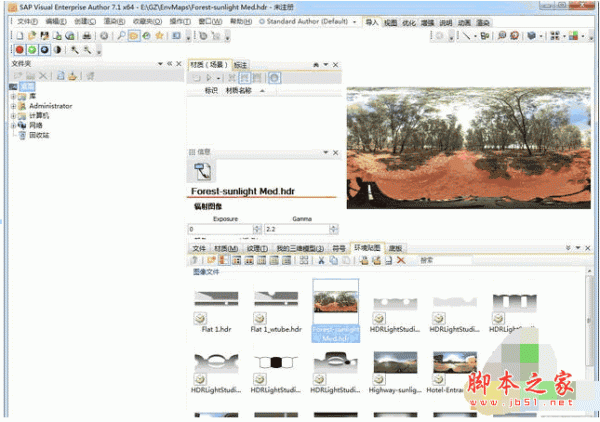Switch to the 动画 tab at the top
This screenshot has height=422, width=600.
point(464,23)
